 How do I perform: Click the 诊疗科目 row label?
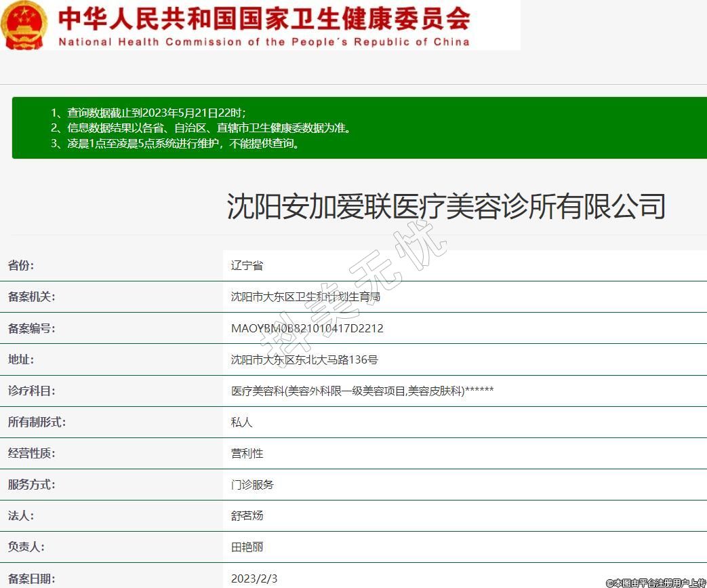click(x=31, y=391)
